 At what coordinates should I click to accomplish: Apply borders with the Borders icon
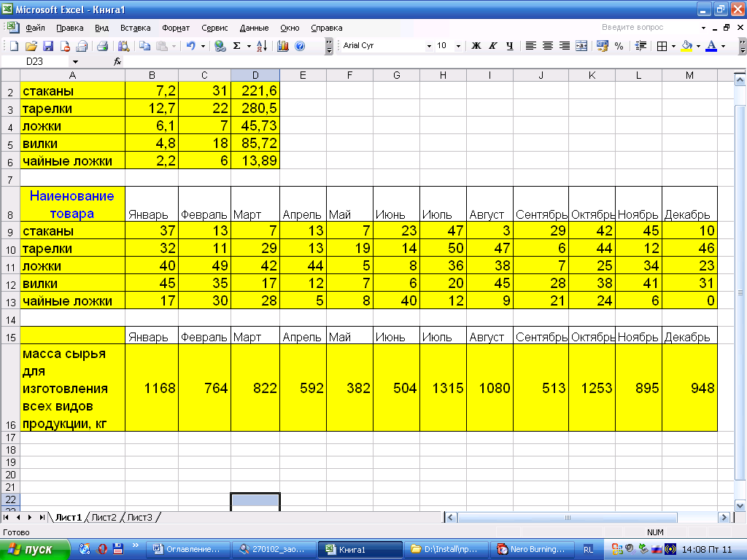pyautogui.click(x=662, y=46)
